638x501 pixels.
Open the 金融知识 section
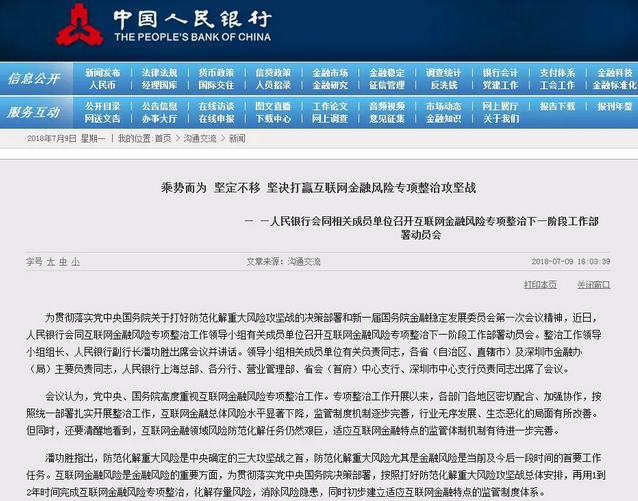tap(444, 119)
